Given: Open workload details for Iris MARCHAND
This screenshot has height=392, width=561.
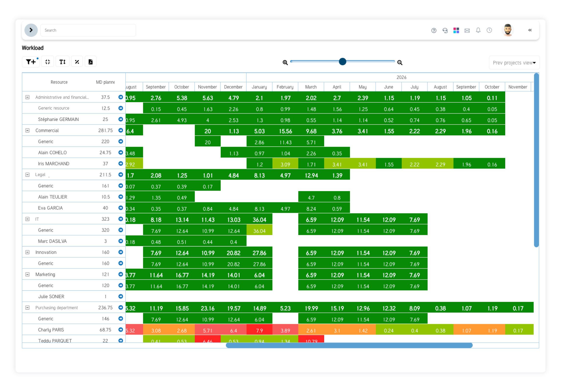Looking at the screenshot, I should click(121, 163).
